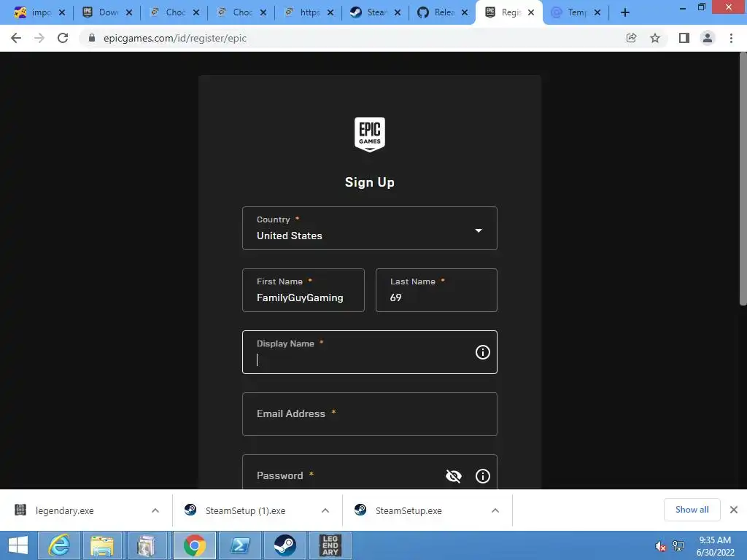747x560 pixels.
Task: Close the downloads bar
Action: click(734, 510)
